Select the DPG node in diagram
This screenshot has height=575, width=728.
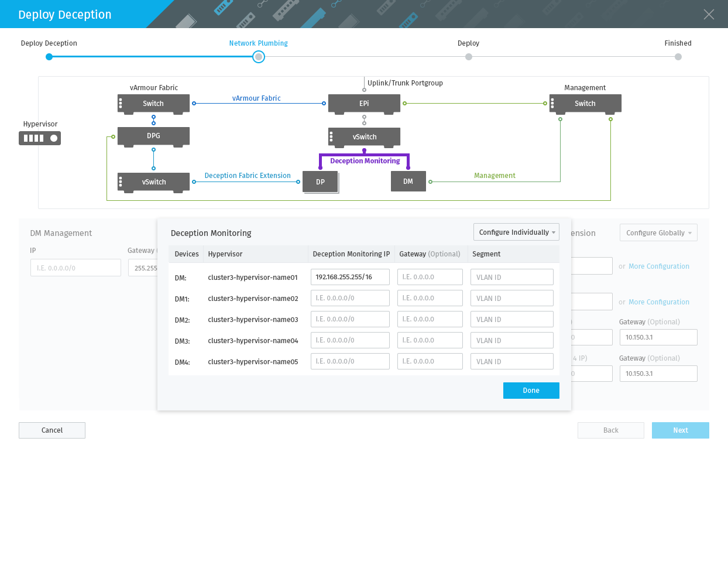(153, 136)
